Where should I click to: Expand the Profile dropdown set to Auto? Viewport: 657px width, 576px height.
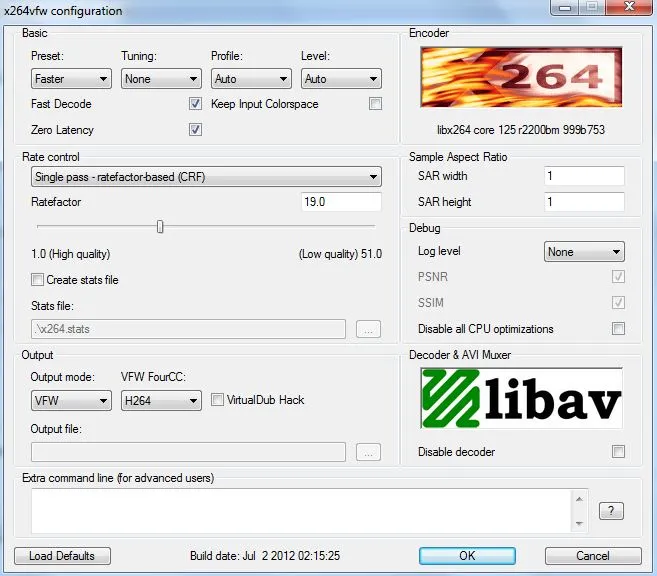[251, 79]
